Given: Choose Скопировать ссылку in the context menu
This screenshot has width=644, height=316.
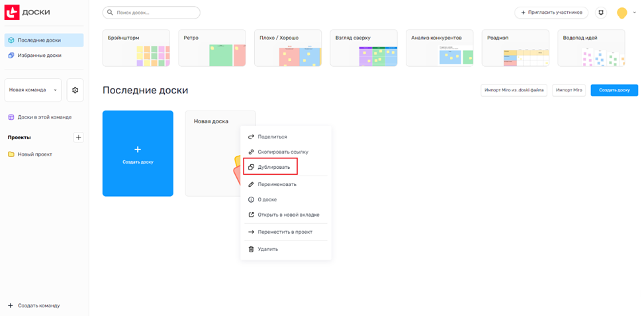Looking at the screenshot, I should [286, 152].
